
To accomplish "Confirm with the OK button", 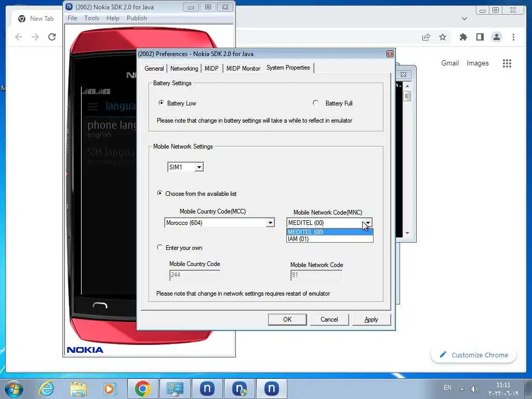I will pos(287,320).
